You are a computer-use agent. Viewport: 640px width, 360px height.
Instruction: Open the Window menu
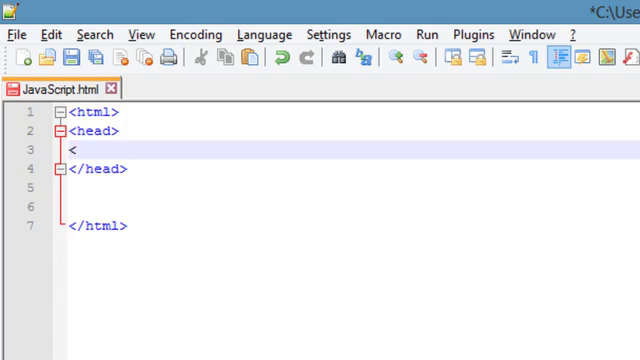(532, 35)
